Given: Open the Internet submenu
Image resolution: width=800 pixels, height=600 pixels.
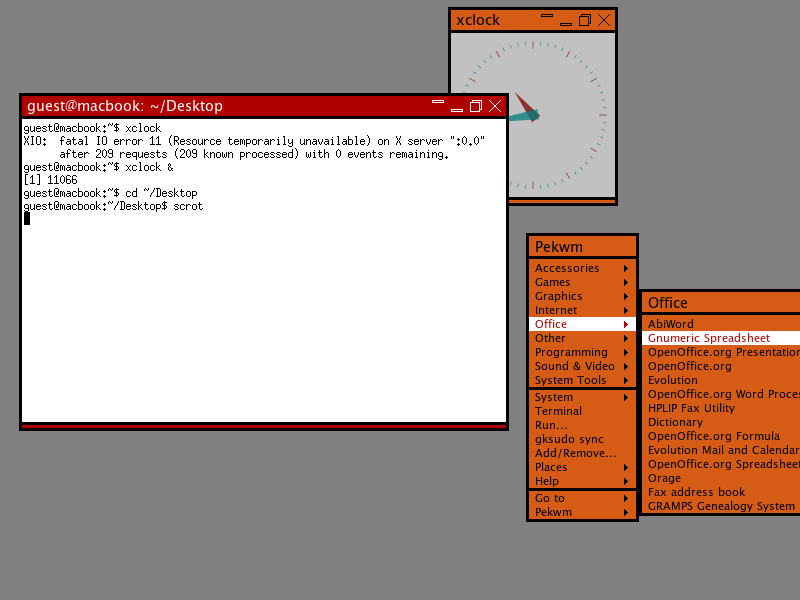Looking at the screenshot, I should click(x=582, y=310).
